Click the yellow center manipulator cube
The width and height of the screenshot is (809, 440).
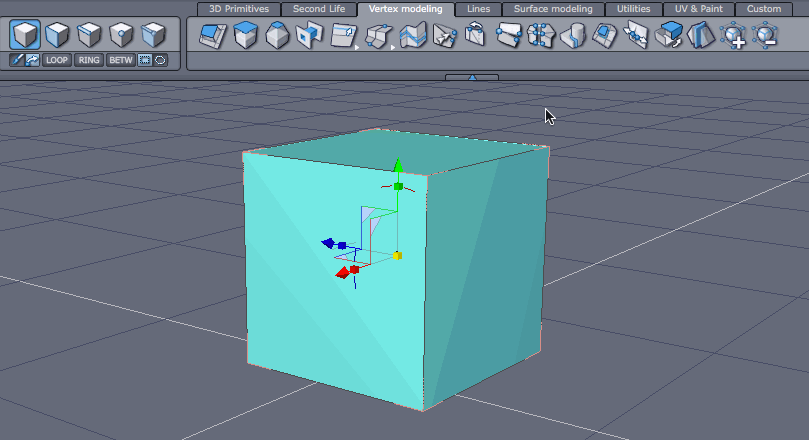tap(397, 255)
